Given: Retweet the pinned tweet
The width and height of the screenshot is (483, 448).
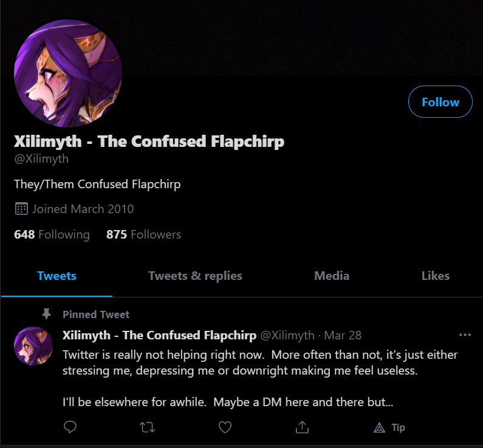Looking at the screenshot, I should pos(147,427).
